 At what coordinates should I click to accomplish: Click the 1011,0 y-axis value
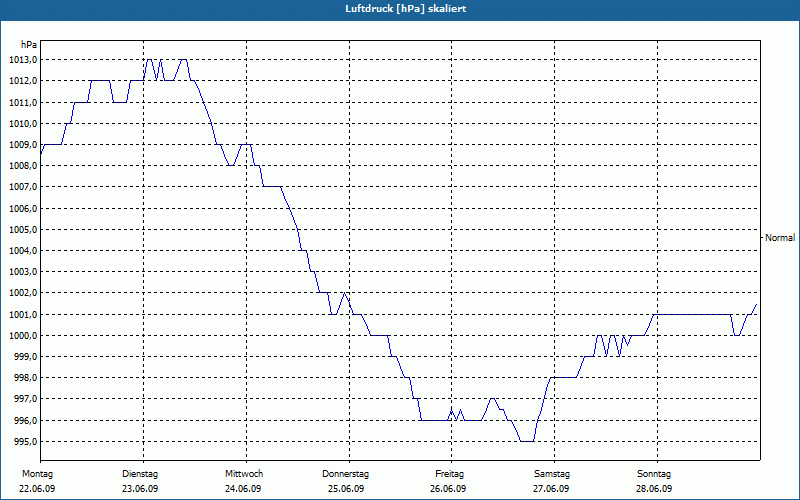click(x=23, y=103)
